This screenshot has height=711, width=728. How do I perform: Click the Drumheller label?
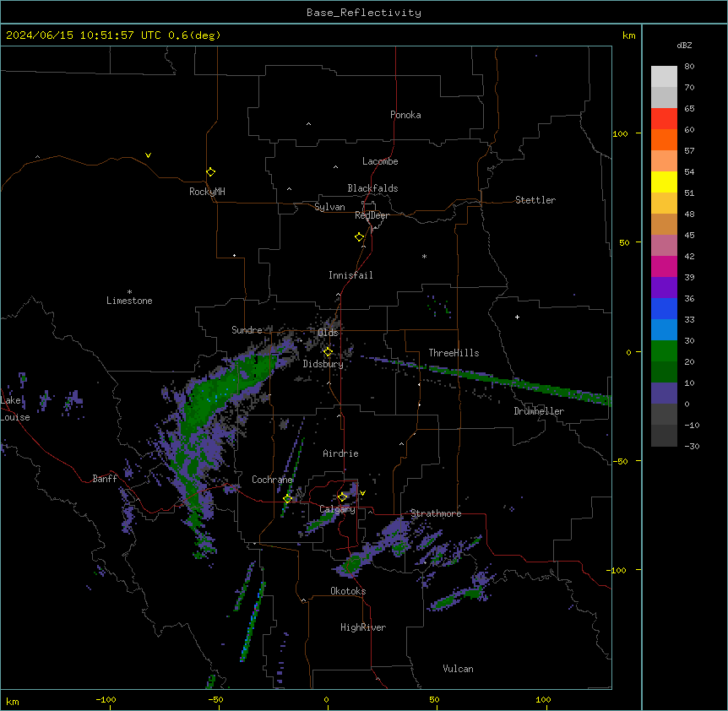539,411
